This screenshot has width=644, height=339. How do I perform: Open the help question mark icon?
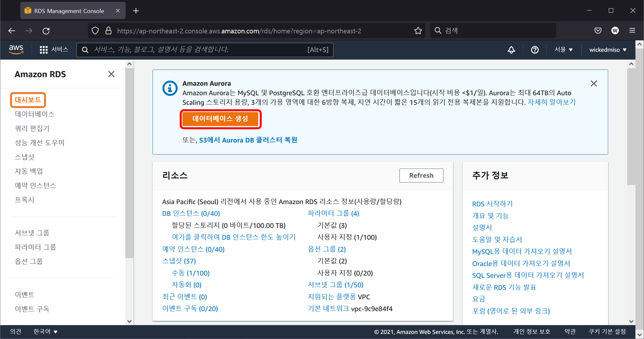pos(535,50)
